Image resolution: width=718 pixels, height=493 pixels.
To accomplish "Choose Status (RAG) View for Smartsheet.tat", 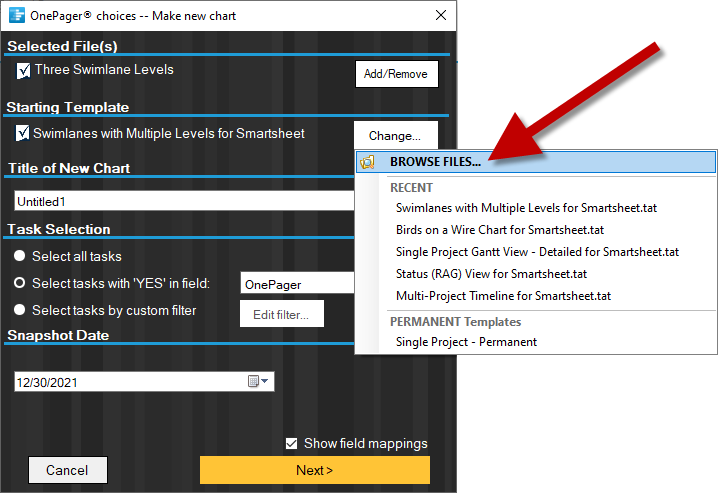I will click(x=491, y=274).
